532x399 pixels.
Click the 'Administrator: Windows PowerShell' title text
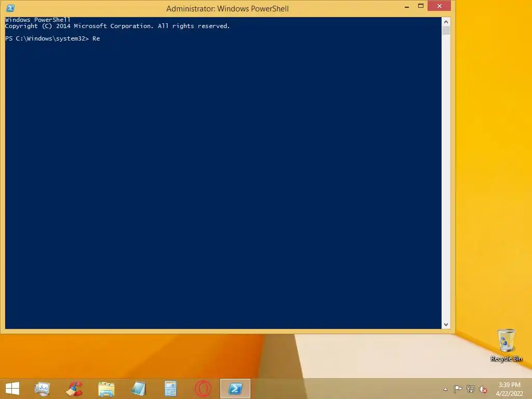point(228,9)
